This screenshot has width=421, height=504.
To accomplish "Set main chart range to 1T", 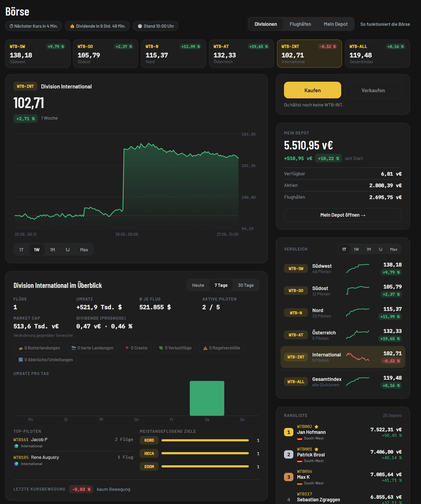I will [21, 250].
